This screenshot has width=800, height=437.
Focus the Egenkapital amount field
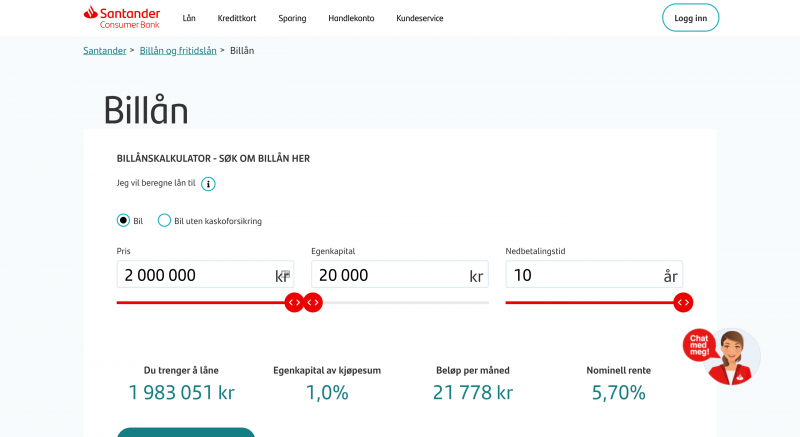[x=388, y=275]
